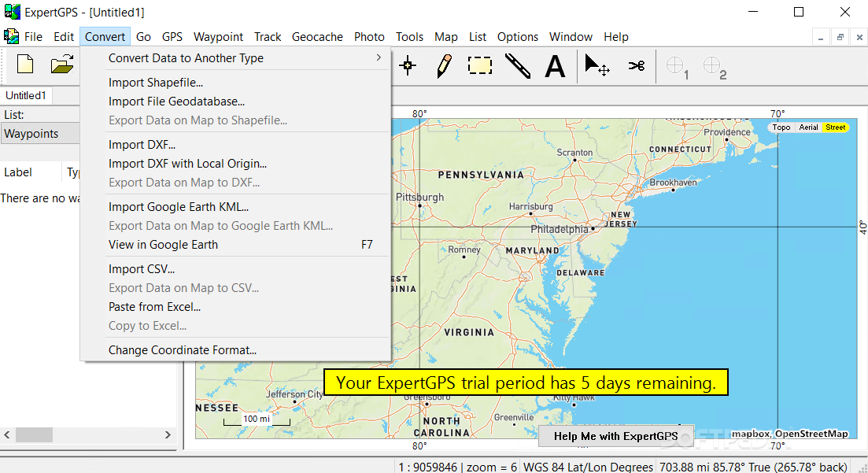Screen dimensions: 868x473
Task: Click the ExpertGPS document icon beside File
Action: (x=11, y=36)
